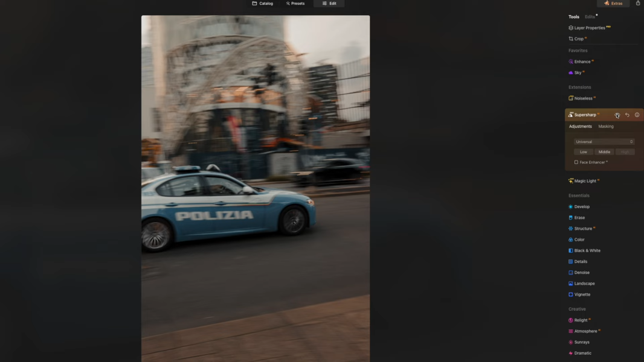Switch to the Masking tab in Supersharp
The width and height of the screenshot is (644, 362).
tap(606, 127)
